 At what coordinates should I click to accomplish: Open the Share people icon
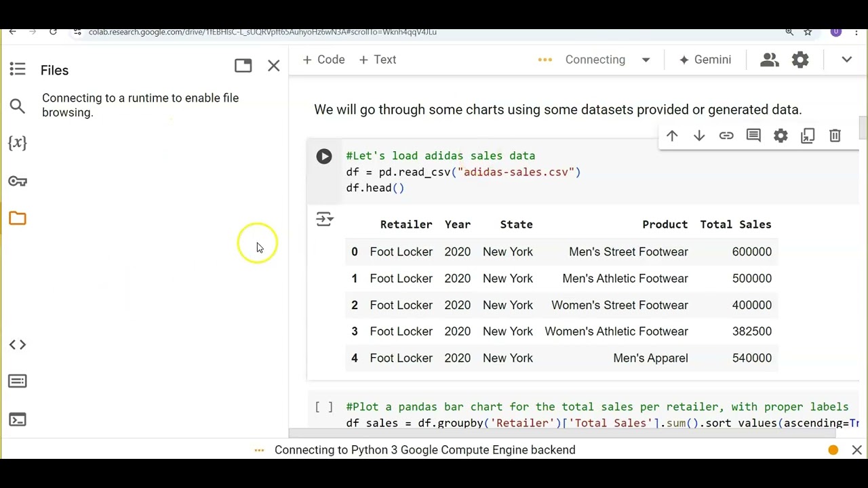point(770,60)
